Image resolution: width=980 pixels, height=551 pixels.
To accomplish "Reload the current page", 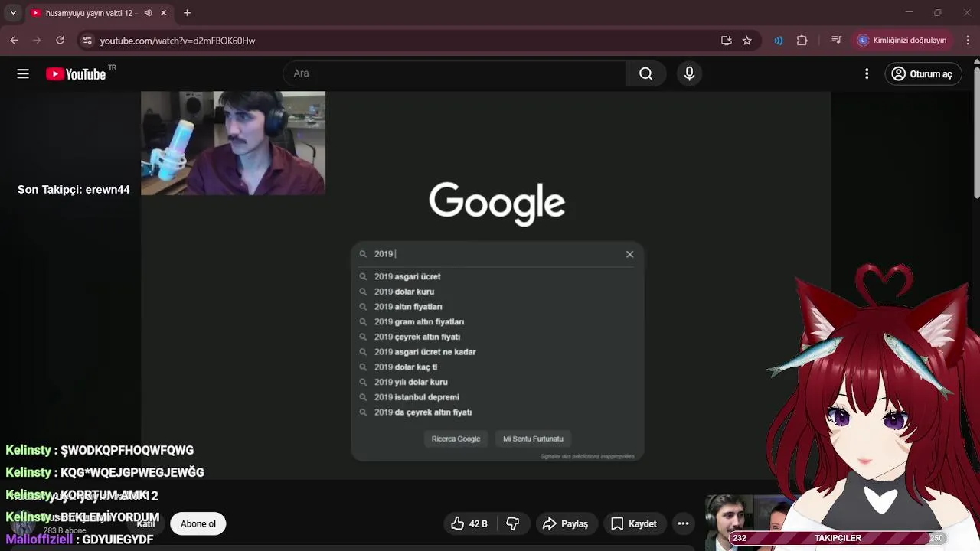I will (x=60, y=41).
